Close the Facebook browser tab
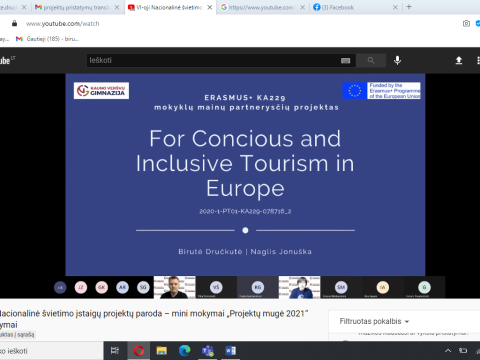480x360 pixels. 395,7
